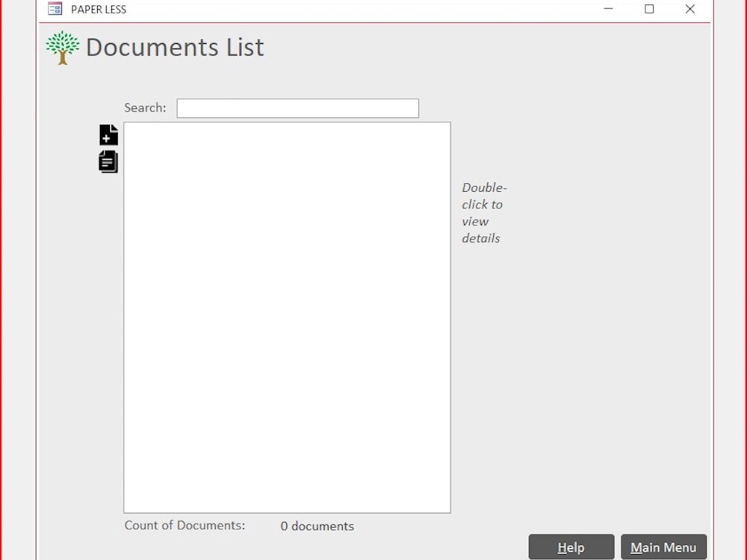The height and width of the screenshot is (560, 747).
Task: Click inside the Search text box
Action: (x=297, y=108)
